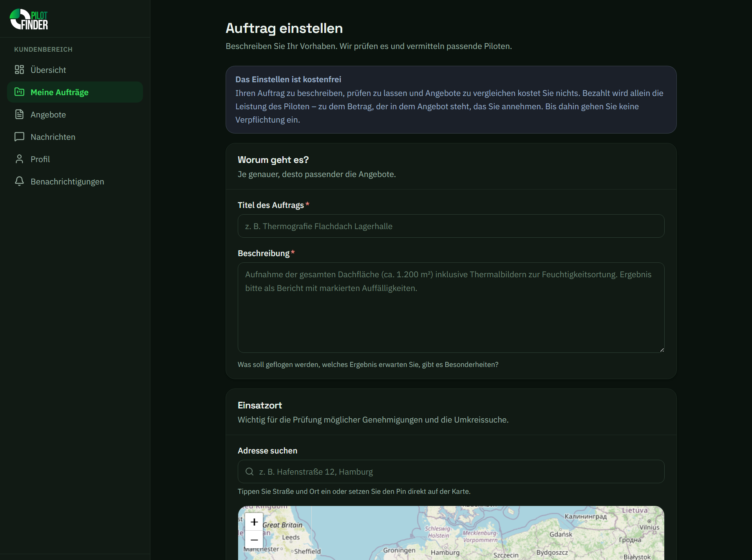Viewport: 752px width, 560px height.
Task: Click the Angebote document icon
Action: [19, 114]
